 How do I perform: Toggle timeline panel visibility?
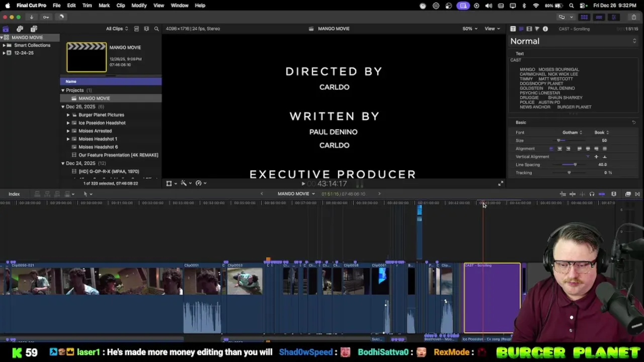pos(599,17)
